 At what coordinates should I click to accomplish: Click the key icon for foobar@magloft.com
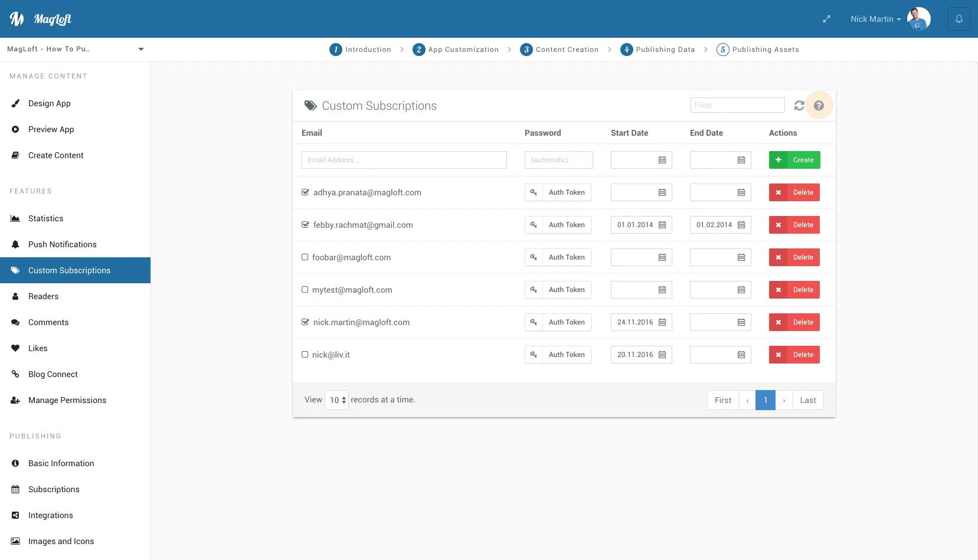point(534,257)
